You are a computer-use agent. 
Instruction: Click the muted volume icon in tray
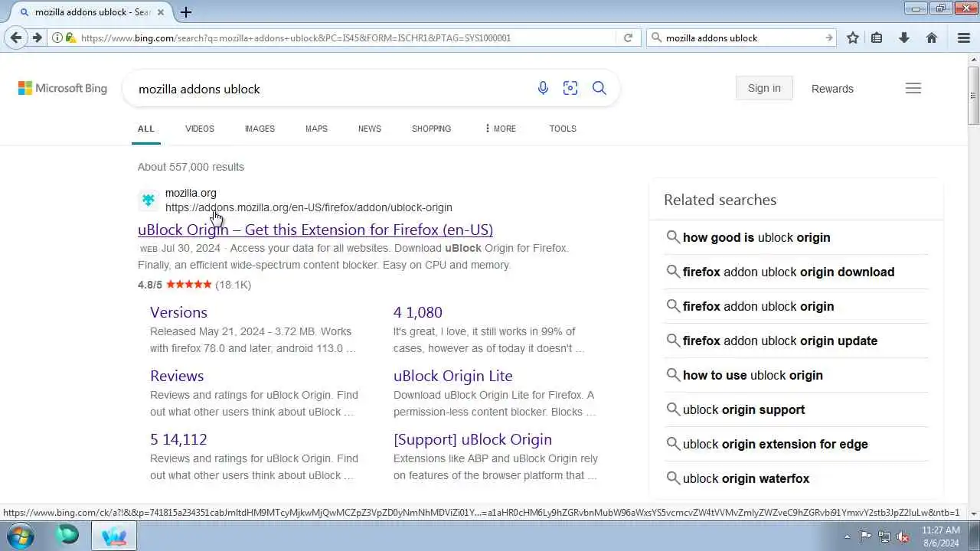903,536
